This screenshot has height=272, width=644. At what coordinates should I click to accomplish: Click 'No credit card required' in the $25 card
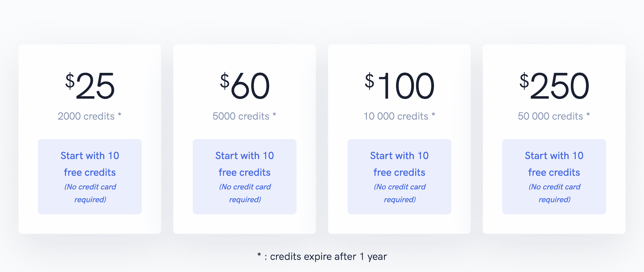click(90, 193)
